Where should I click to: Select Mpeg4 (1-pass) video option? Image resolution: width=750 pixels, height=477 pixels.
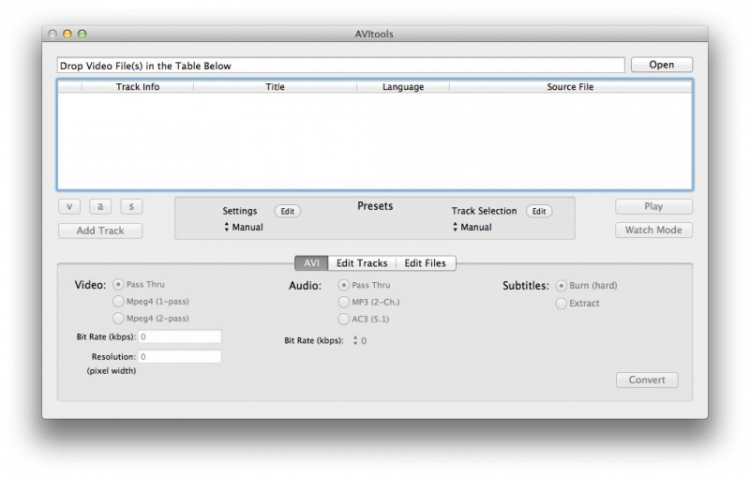tap(118, 301)
